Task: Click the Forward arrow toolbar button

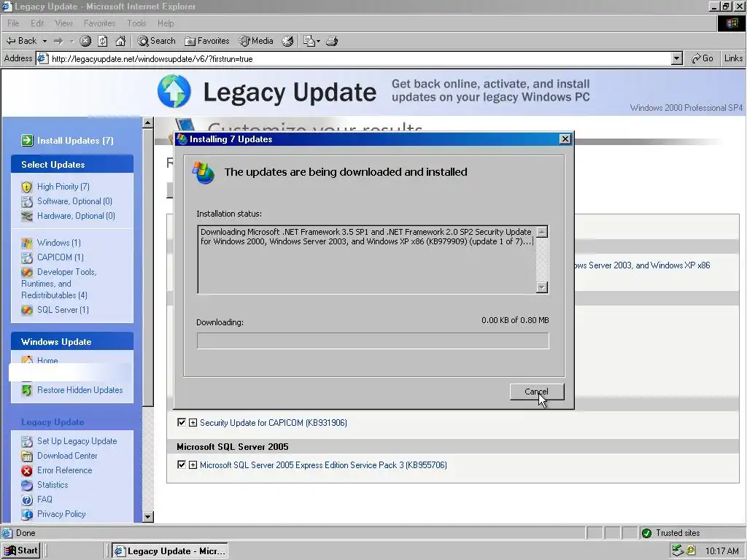Action: tap(58, 41)
